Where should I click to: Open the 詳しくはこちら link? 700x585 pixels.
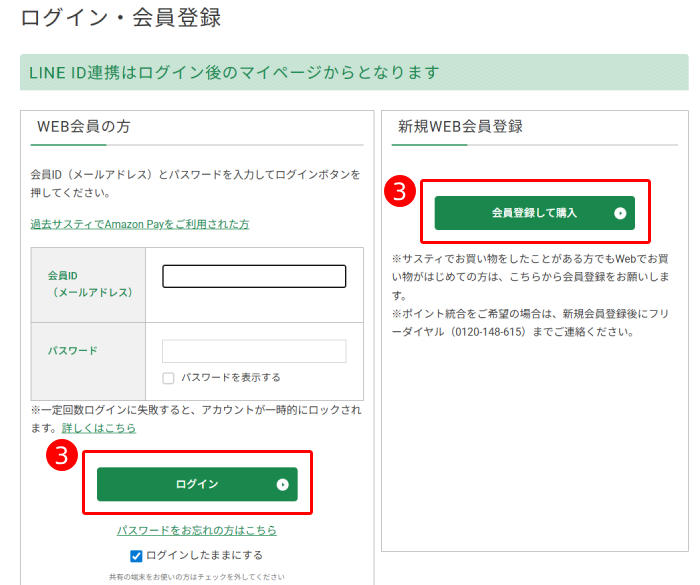point(99,428)
